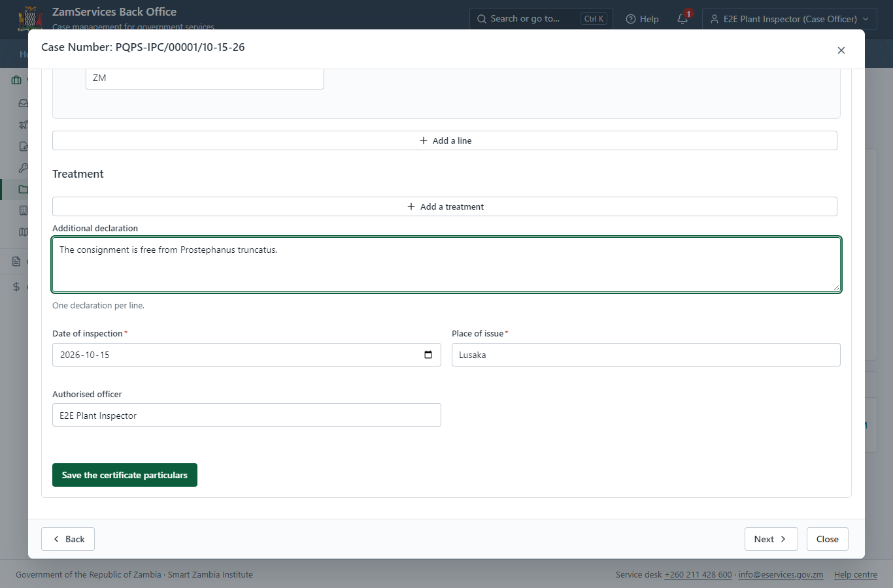Go to the Next step
This screenshot has width=893, height=588.
[x=771, y=539]
